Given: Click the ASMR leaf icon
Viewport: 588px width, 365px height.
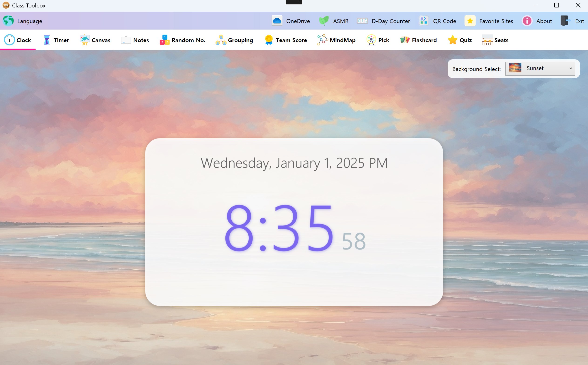Looking at the screenshot, I should [x=324, y=21].
